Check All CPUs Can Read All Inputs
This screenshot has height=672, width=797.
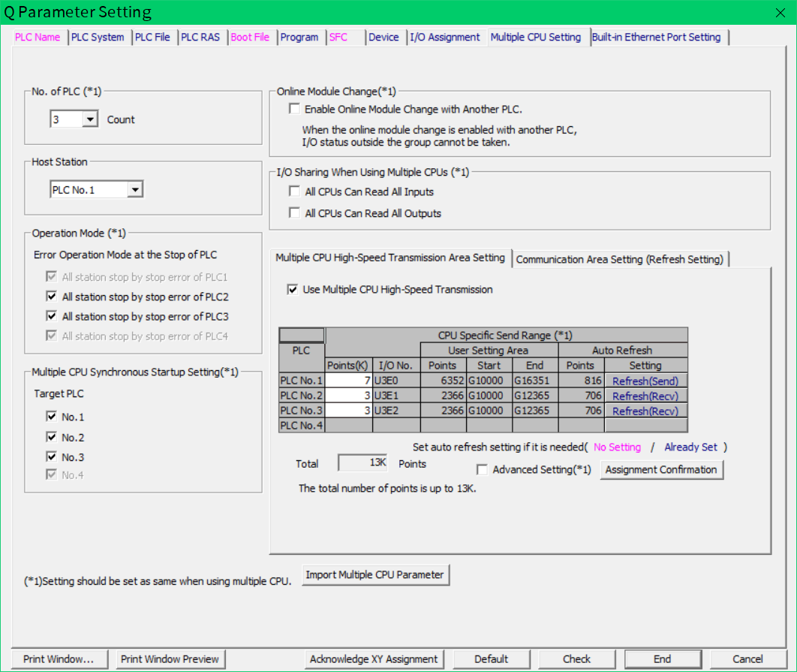tap(294, 191)
